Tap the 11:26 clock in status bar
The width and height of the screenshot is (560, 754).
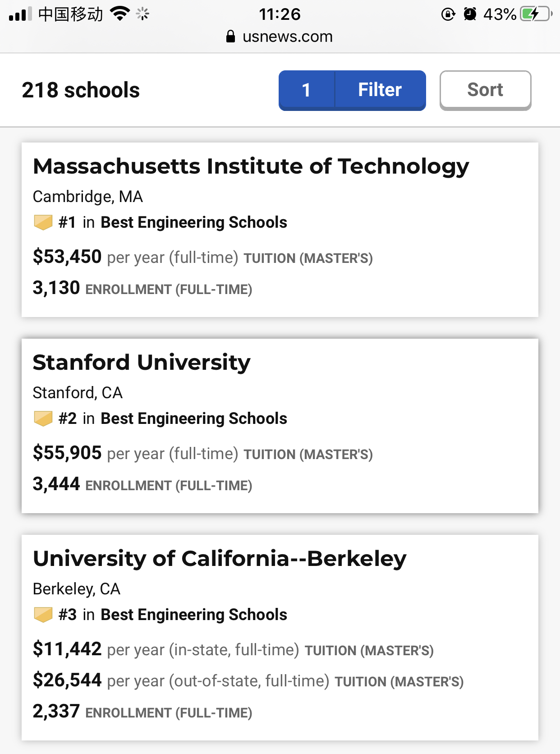(x=280, y=14)
